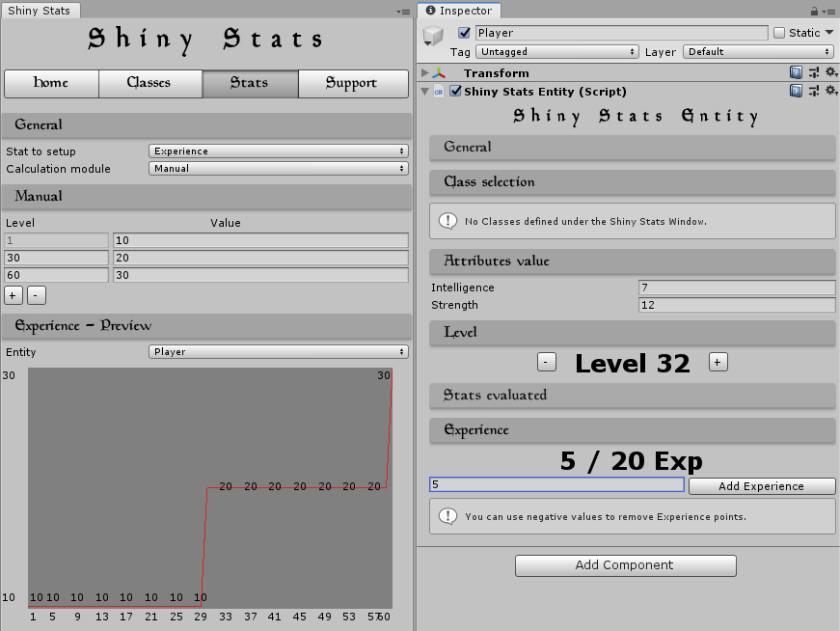
Task: Disable the Shiny Stats Entity script checkbox
Action: coord(455,92)
